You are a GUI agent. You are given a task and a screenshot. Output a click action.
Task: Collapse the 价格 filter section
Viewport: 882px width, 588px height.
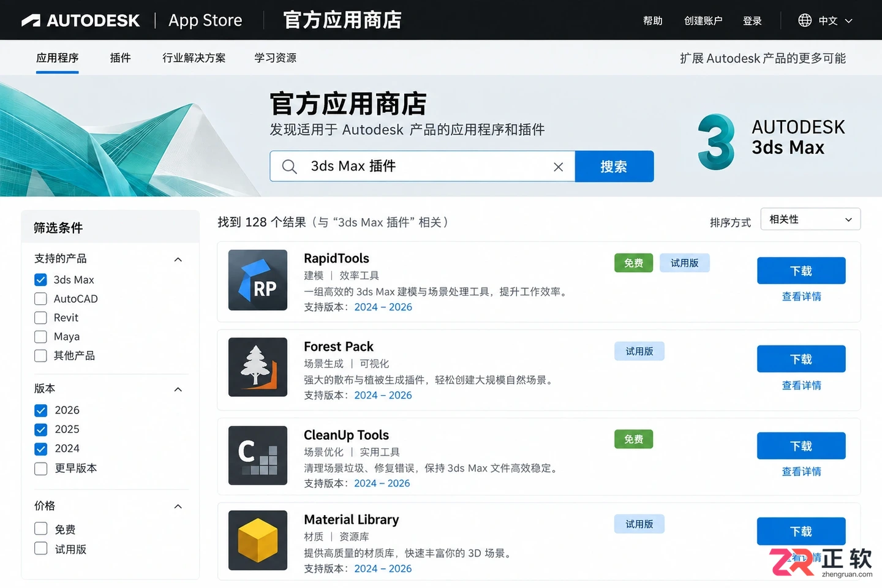click(x=178, y=507)
